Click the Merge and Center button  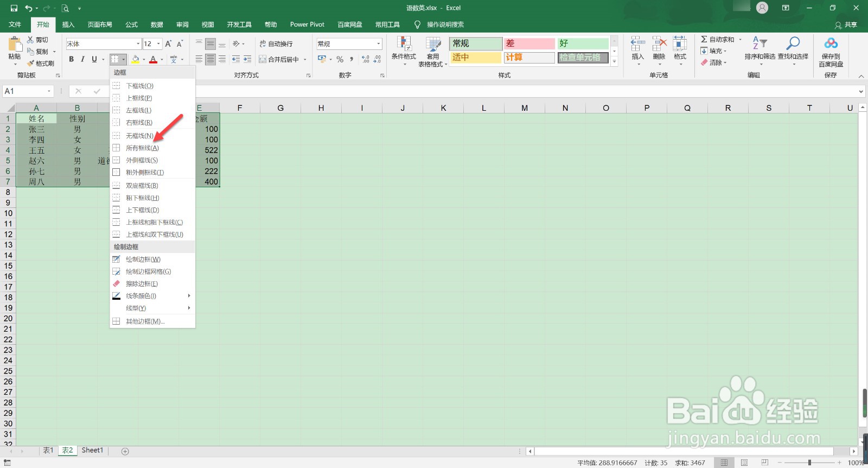click(279, 59)
